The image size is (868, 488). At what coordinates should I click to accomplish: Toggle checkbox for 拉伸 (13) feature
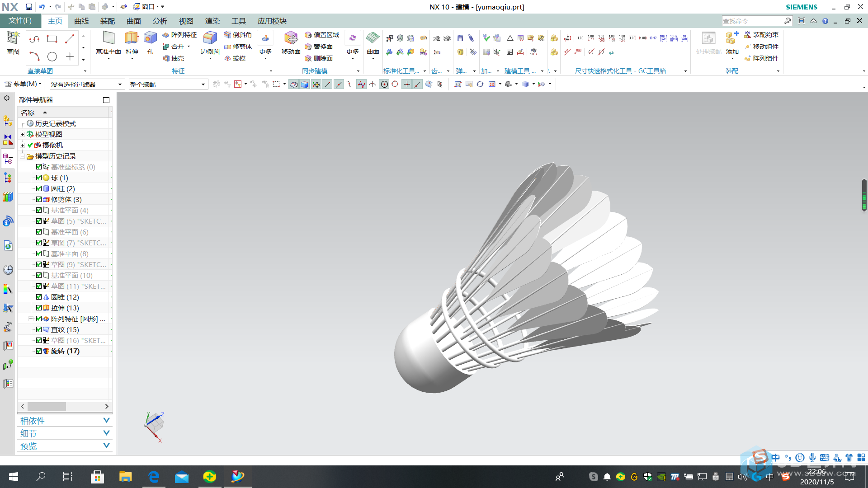tap(39, 308)
